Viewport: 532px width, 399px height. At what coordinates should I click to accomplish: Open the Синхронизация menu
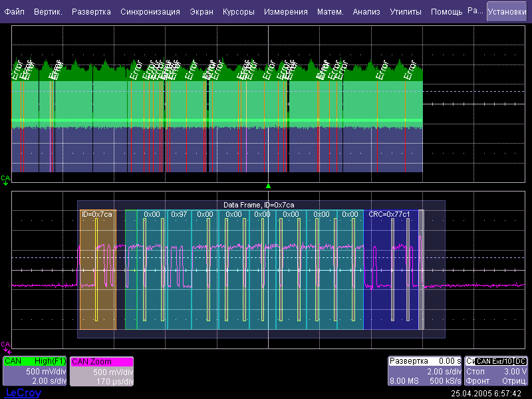coord(150,12)
